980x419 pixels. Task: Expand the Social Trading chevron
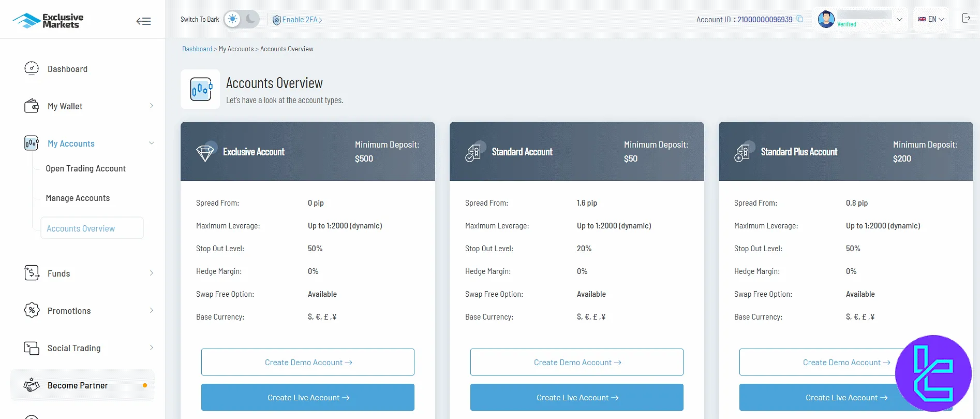(x=152, y=348)
